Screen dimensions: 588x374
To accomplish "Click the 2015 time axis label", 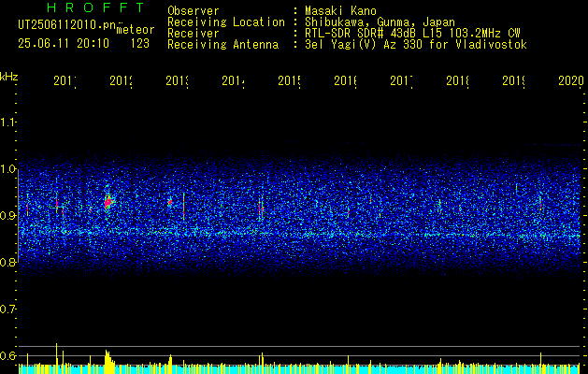I will pyautogui.click(x=289, y=80).
